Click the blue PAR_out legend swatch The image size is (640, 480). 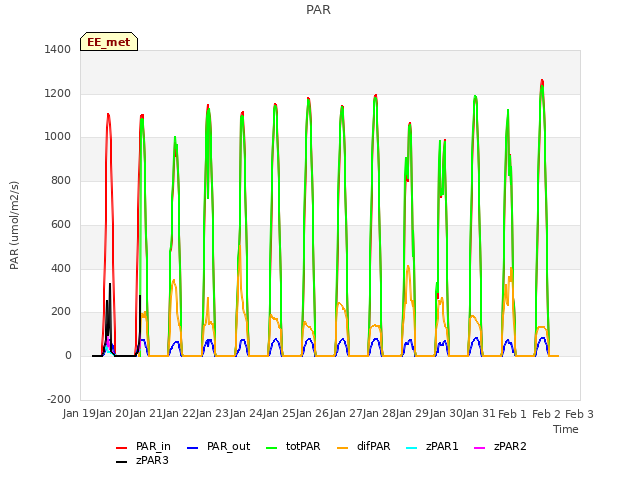point(192,448)
